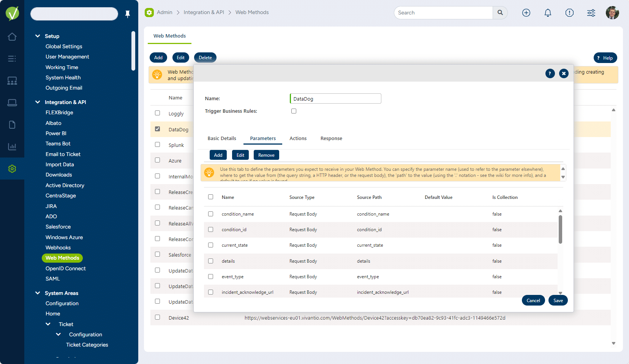Image resolution: width=629 pixels, height=364 pixels.
Task: Open the reports chart icon in rail
Action: point(12,147)
